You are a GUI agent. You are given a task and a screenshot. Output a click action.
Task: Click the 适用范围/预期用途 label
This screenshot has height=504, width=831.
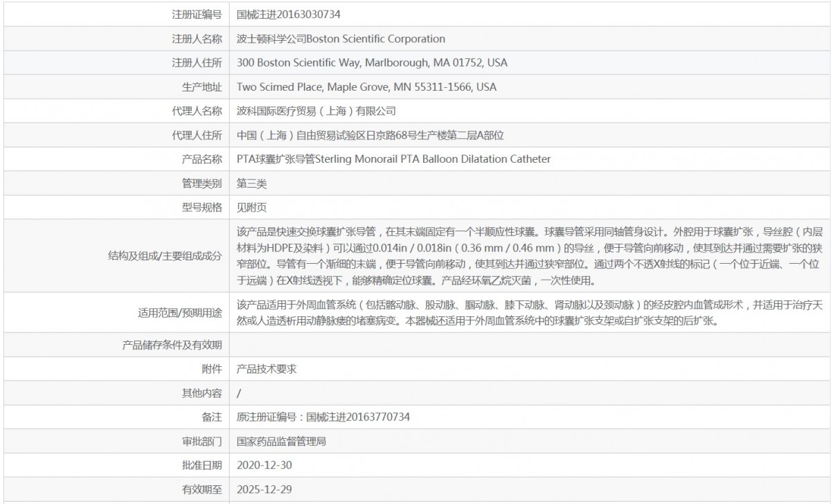[180, 313]
